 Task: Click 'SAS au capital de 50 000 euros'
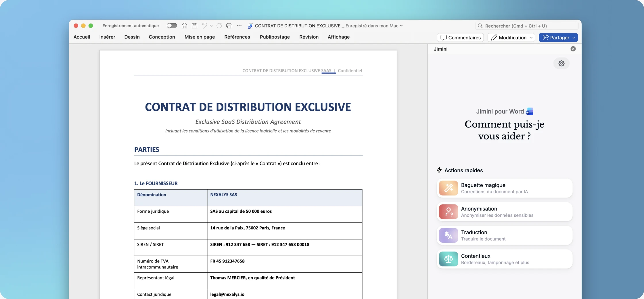point(241,211)
